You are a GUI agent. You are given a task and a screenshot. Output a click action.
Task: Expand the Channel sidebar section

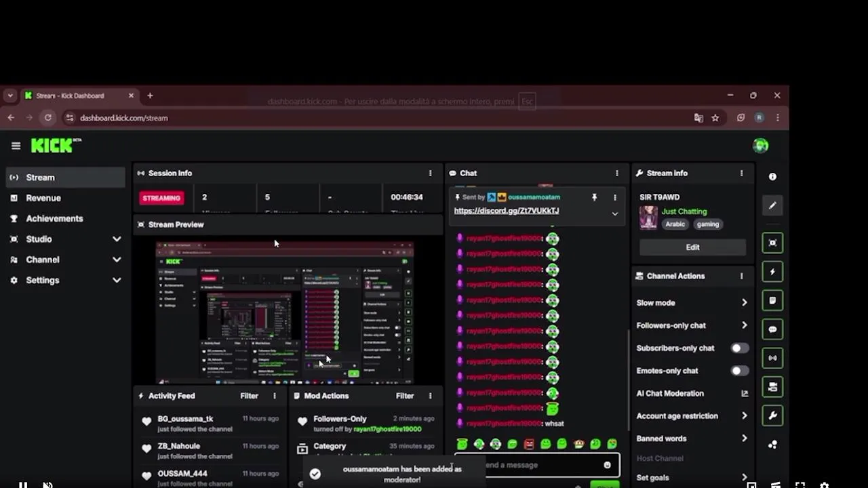(117, 260)
